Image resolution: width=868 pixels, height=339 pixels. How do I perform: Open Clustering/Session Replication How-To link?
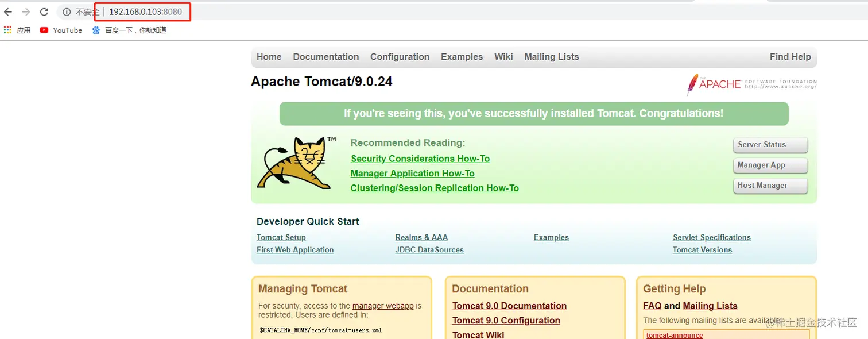pos(435,188)
